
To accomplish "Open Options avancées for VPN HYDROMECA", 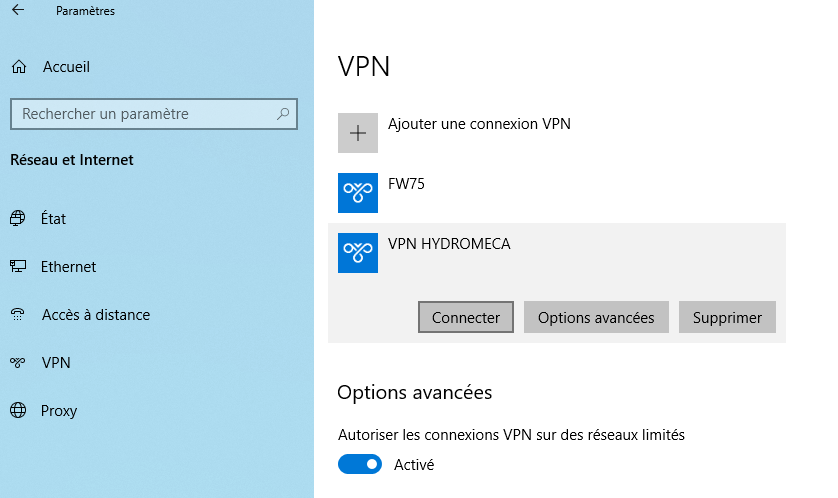I will point(596,318).
